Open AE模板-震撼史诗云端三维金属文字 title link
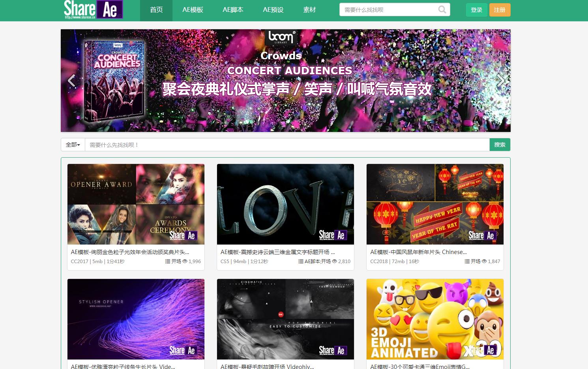 point(278,252)
